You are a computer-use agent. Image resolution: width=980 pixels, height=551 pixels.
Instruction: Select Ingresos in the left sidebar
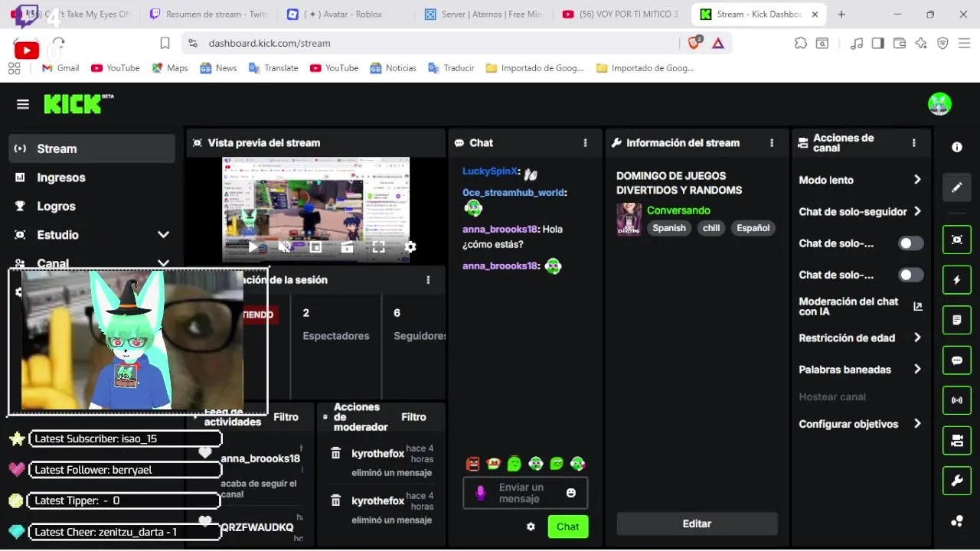click(92, 178)
